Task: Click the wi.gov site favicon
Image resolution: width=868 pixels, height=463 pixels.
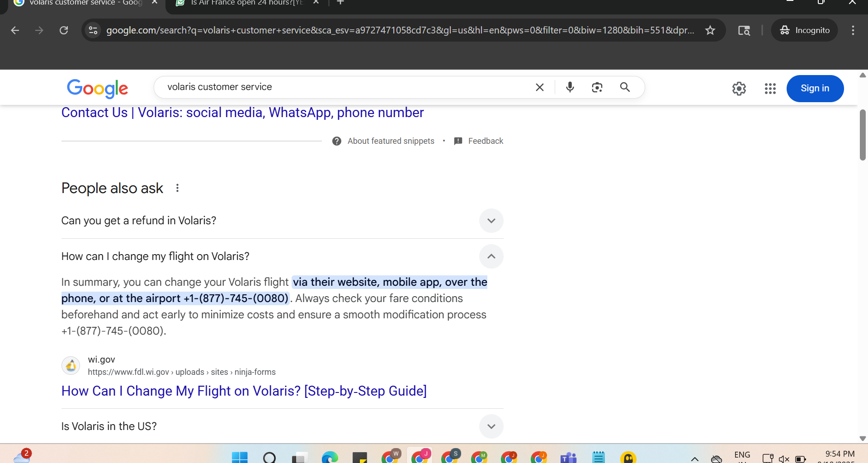Action: click(x=71, y=365)
